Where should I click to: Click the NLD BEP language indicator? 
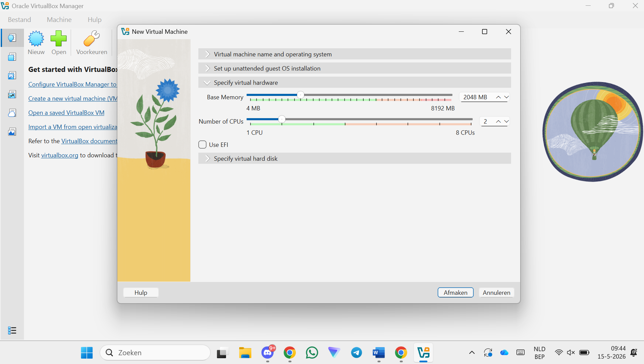(539, 353)
